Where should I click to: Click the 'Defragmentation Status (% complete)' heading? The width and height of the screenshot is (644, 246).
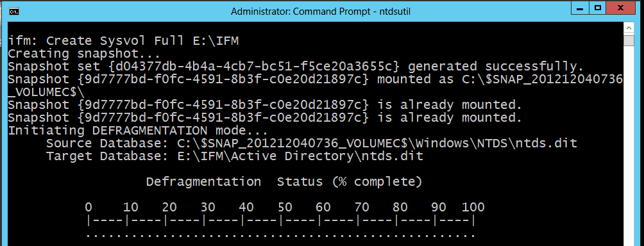(284, 182)
